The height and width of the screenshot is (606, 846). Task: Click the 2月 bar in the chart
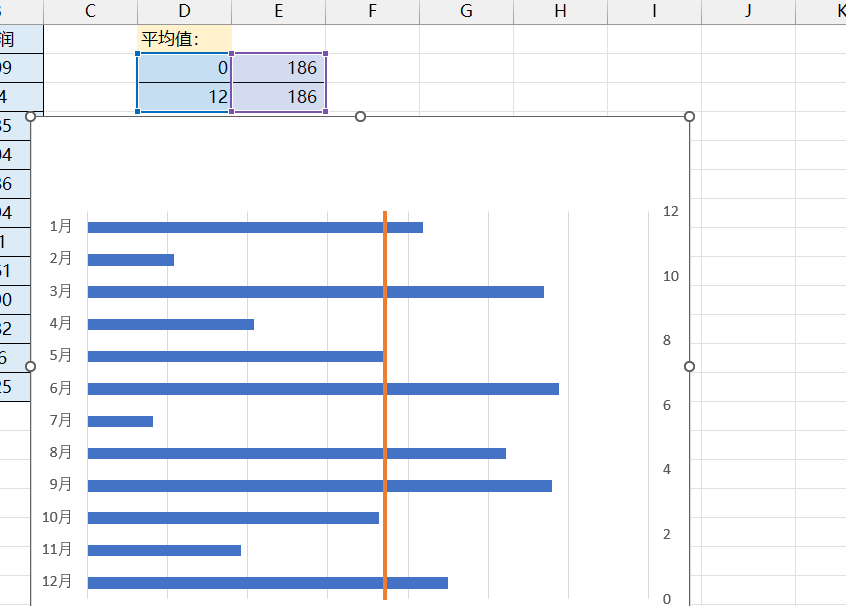(131, 260)
